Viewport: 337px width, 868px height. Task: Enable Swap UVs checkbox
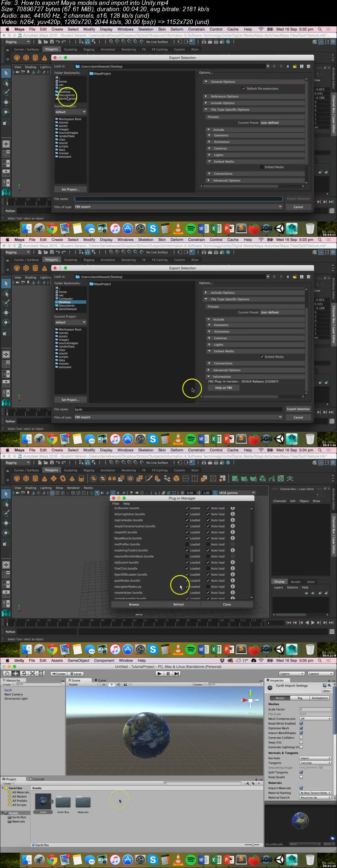[x=301, y=742]
